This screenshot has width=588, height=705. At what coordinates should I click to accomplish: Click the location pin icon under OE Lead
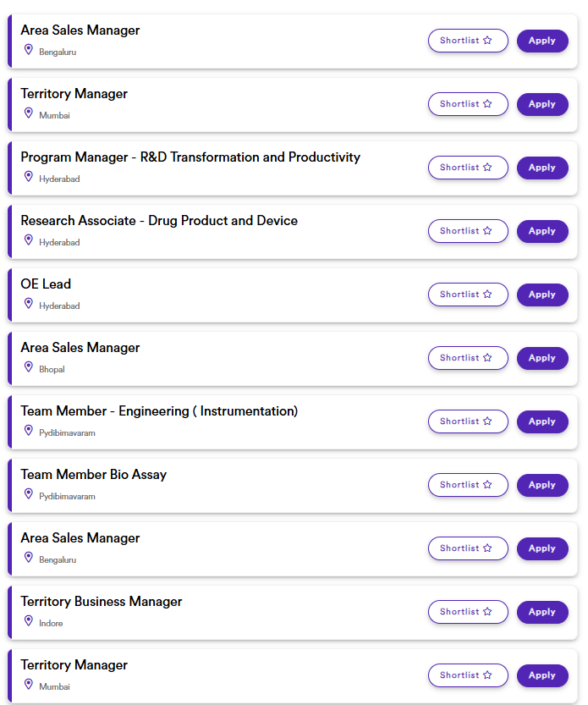click(29, 304)
